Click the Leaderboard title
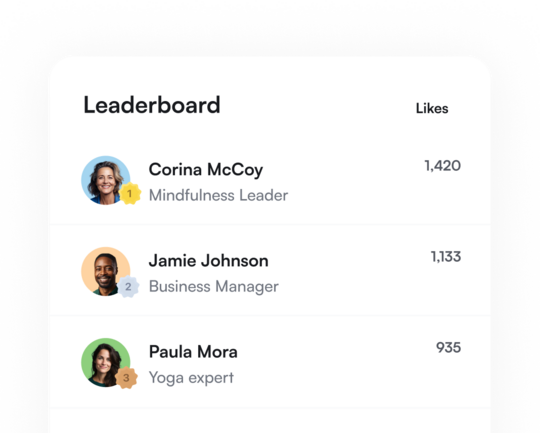This screenshot has width=540, height=433. pyautogui.click(x=152, y=105)
